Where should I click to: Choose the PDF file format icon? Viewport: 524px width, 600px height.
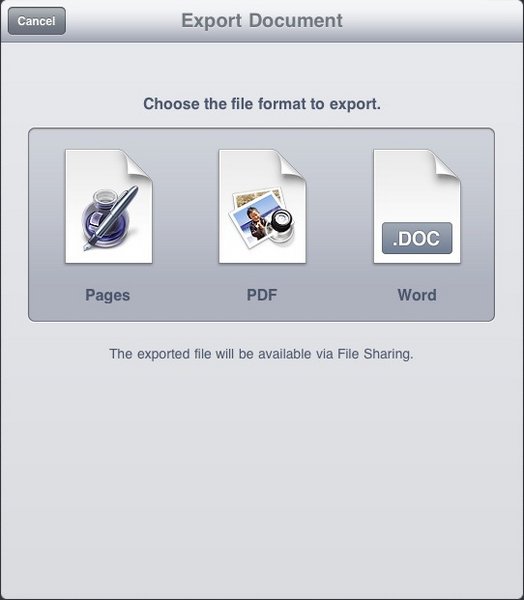tap(262, 206)
